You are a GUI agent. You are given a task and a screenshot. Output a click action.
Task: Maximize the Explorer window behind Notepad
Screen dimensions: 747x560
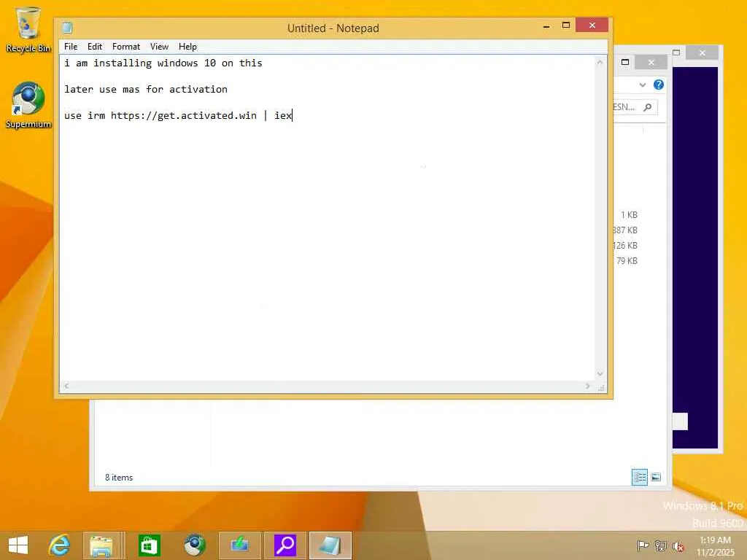click(x=625, y=62)
